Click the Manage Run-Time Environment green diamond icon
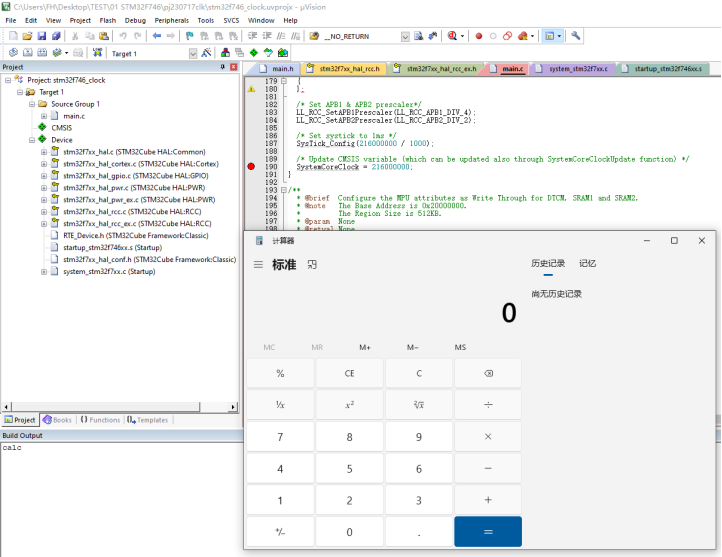 tap(254, 52)
